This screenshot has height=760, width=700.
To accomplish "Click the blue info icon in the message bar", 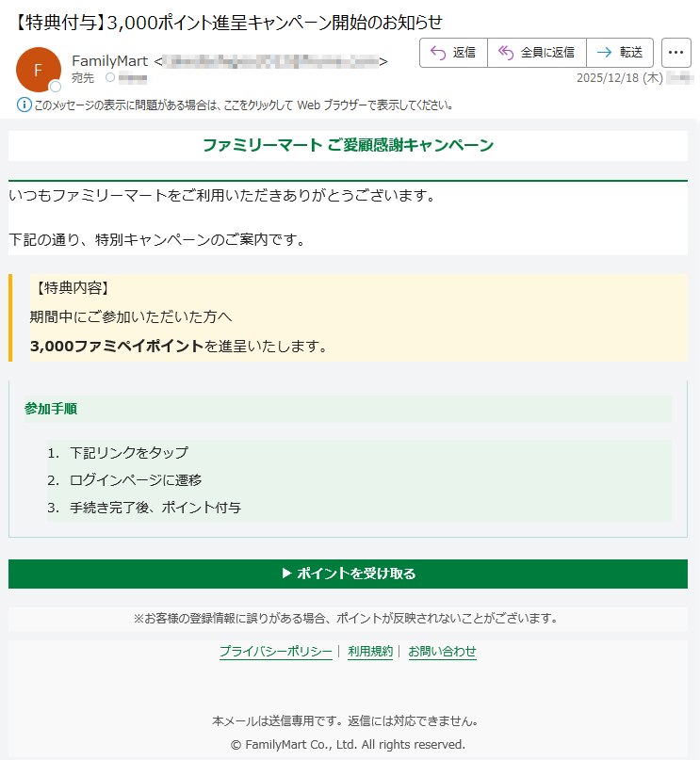I will click(24, 105).
